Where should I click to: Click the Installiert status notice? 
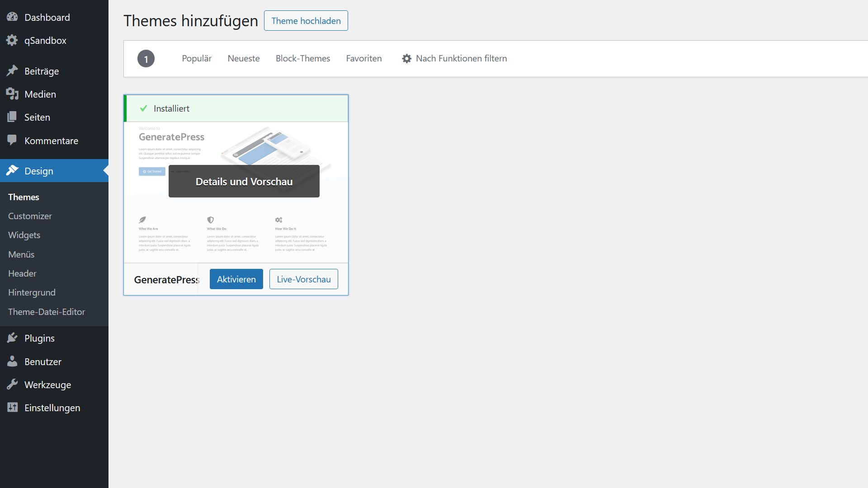pyautogui.click(x=236, y=108)
